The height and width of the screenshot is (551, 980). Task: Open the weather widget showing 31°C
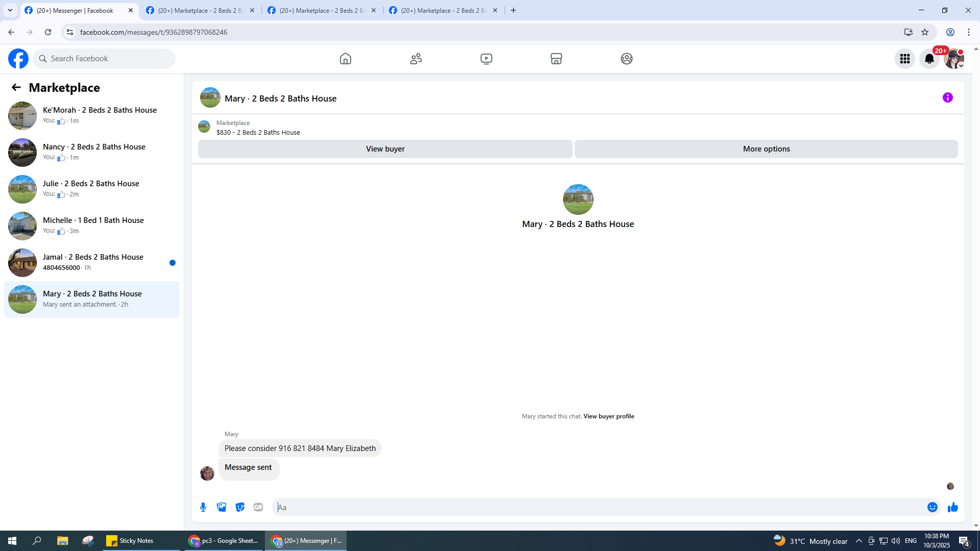click(811, 541)
